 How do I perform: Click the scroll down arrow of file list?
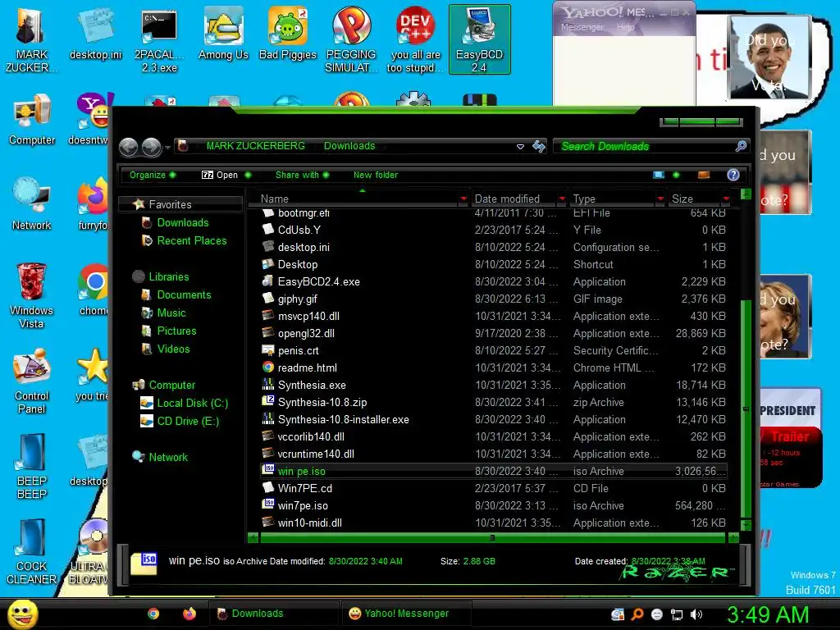click(x=745, y=525)
